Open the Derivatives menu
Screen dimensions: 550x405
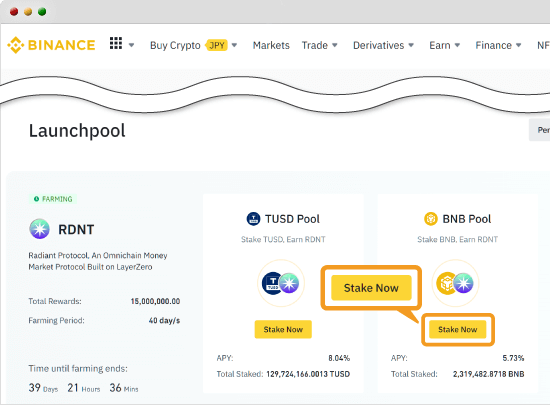[x=378, y=45]
